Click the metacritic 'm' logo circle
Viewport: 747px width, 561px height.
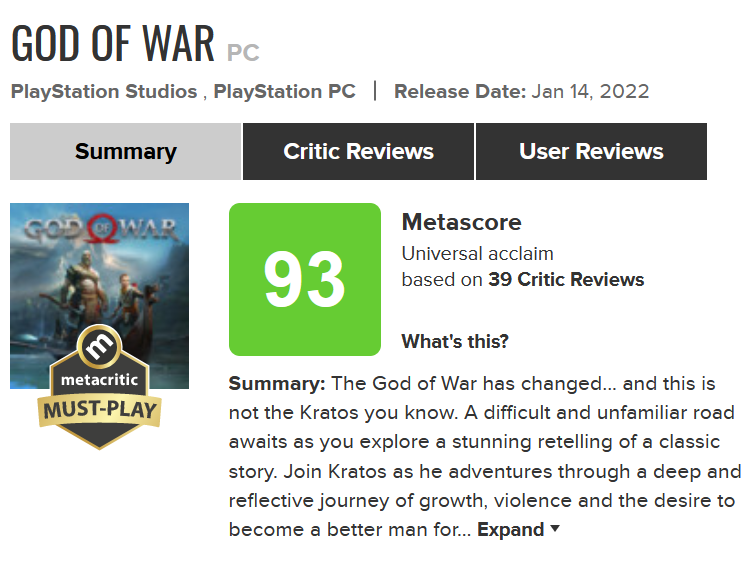click(100, 346)
